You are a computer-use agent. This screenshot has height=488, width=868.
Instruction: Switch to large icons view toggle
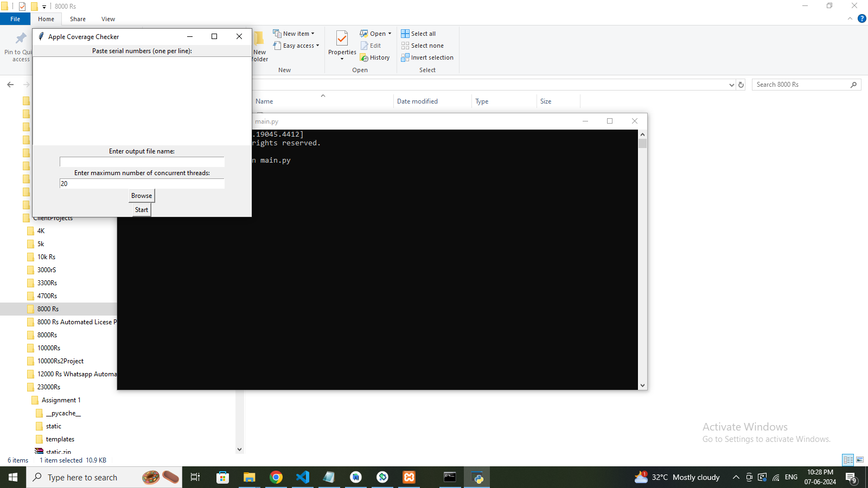click(x=860, y=460)
